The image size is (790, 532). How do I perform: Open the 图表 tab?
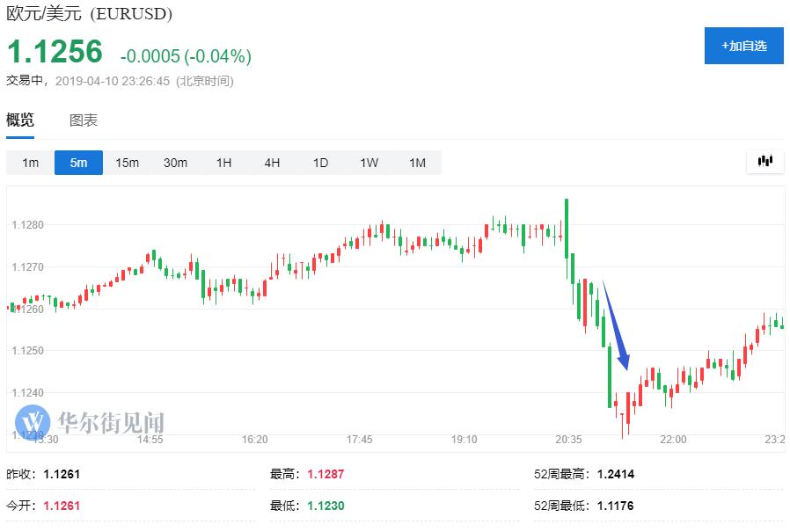tap(84, 120)
